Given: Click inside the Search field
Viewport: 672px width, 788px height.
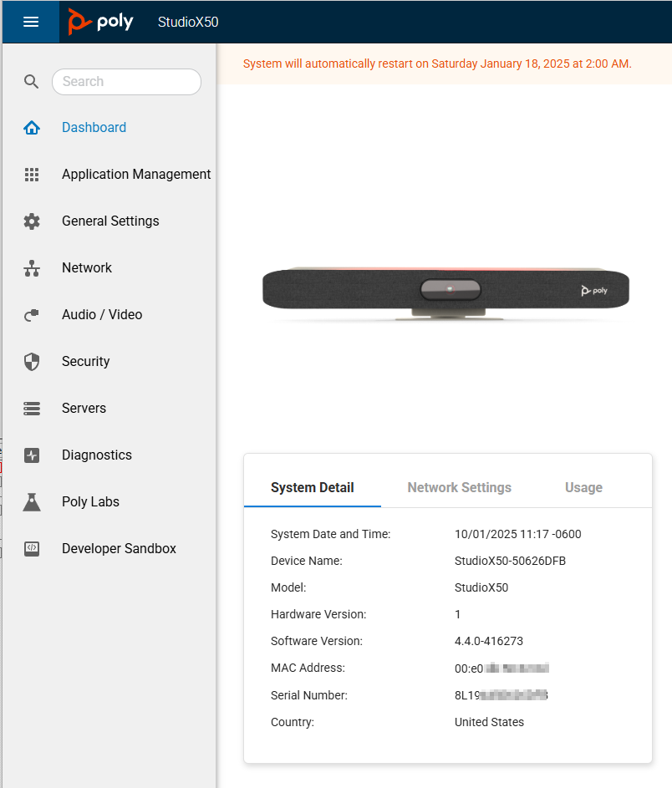Looking at the screenshot, I should click(126, 81).
